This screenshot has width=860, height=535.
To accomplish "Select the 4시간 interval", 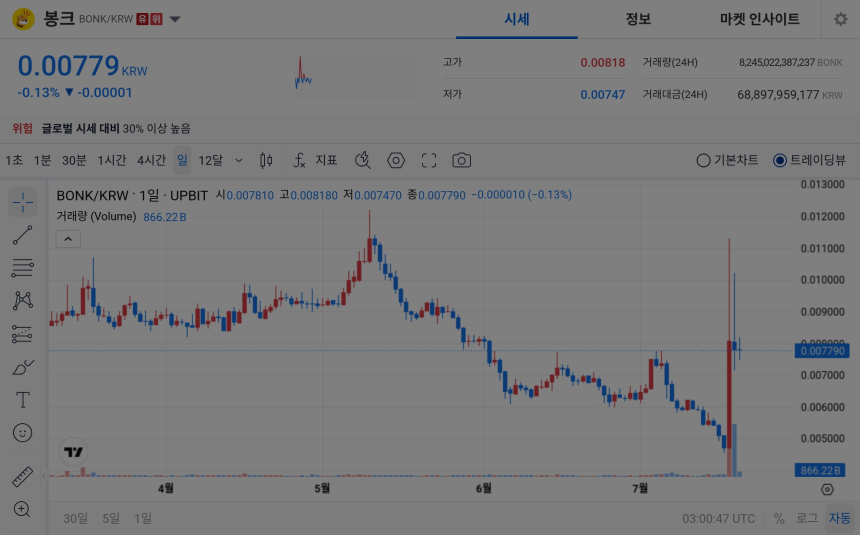I will (x=151, y=160).
